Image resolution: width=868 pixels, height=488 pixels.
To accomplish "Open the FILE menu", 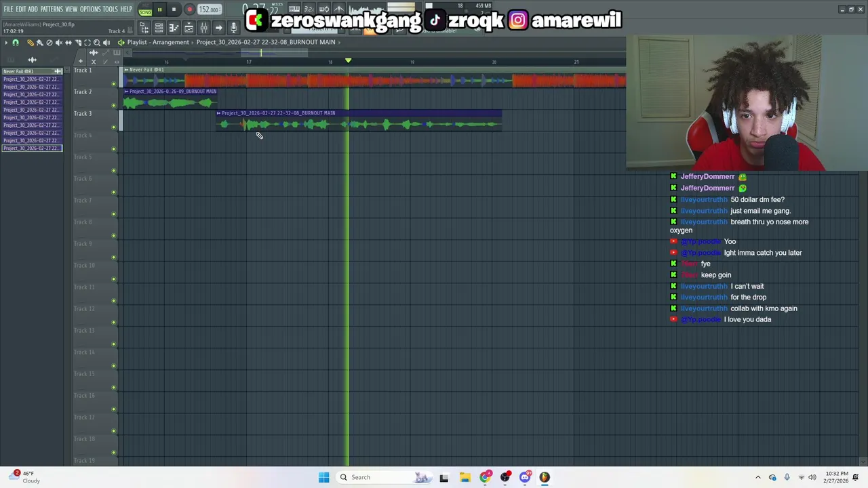I will click(8, 9).
